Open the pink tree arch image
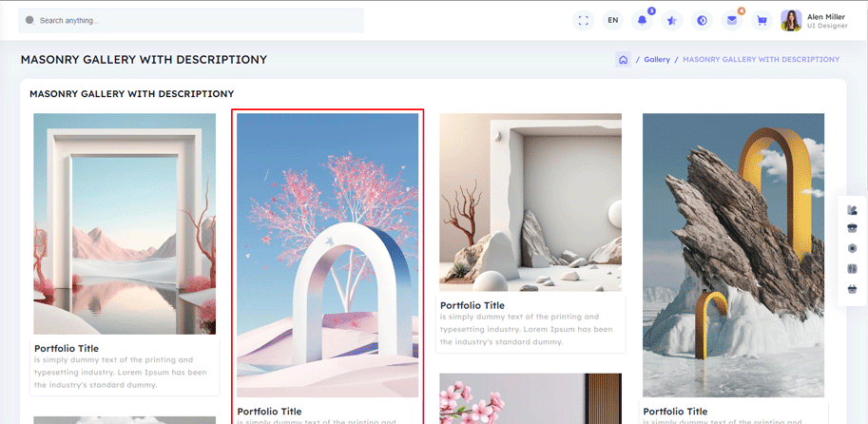The width and height of the screenshot is (868, 424). pyautogui.click(x=327, y=255)
